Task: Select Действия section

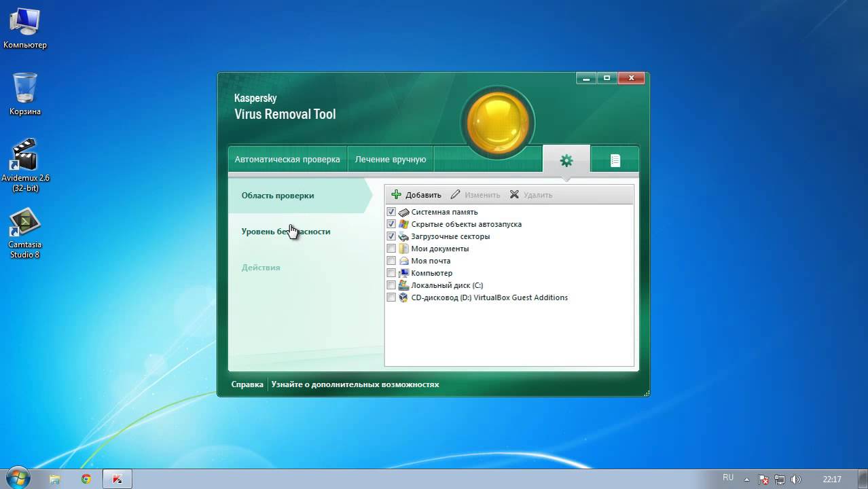Action: point(261,268)
